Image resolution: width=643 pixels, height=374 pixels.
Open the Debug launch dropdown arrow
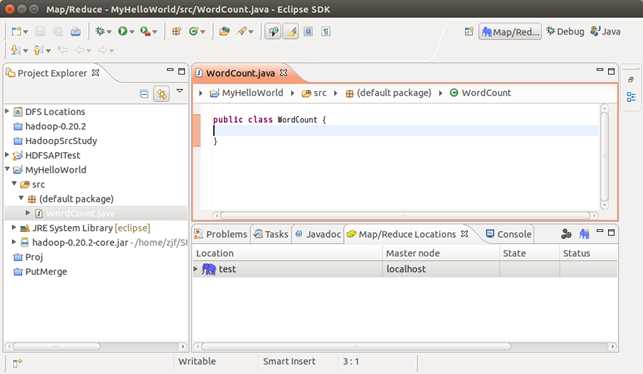[x=109, y=32]
